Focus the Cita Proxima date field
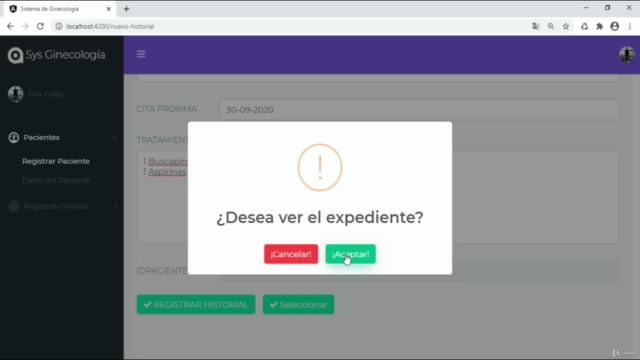 tap(419, 110)
